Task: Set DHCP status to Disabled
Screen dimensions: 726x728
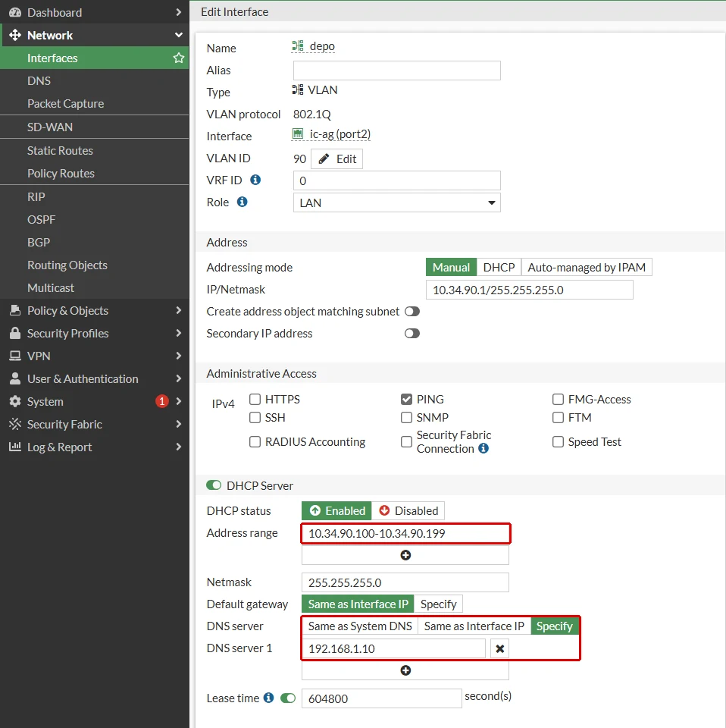Action: click(408, 510)
